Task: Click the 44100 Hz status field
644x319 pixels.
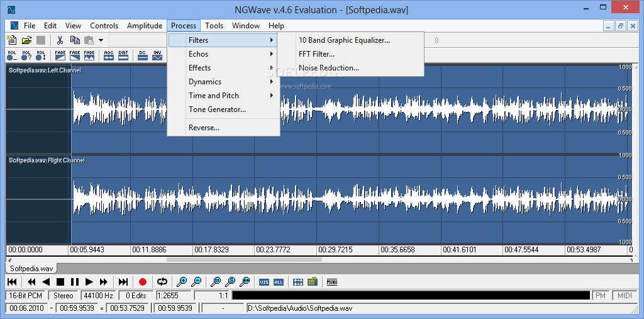Action: coord(98,295)
